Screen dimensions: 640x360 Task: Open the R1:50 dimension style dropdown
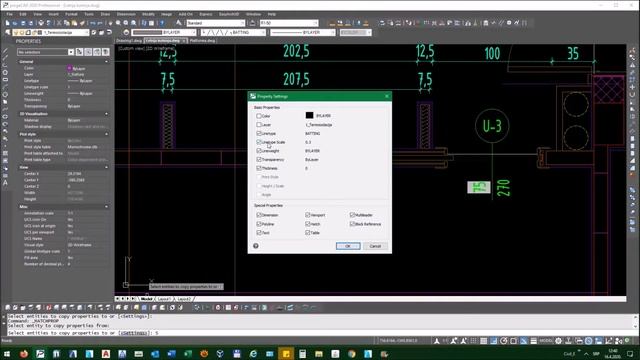[289, 23]
